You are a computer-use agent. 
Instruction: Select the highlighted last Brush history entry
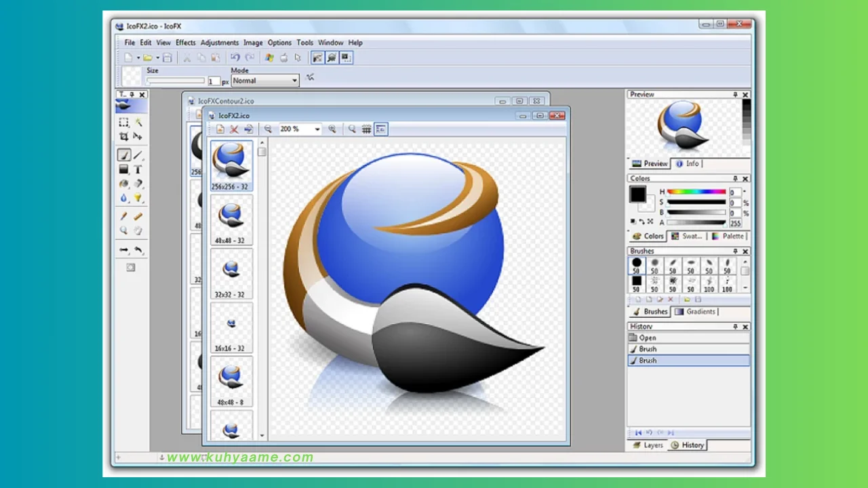click(688, 361)
